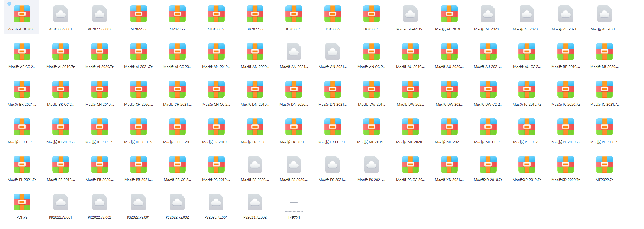Viewport: 644px width, 229px height.
Task: Select the Mac版 AU 2021 archive icon
Action: coord(488,51)
